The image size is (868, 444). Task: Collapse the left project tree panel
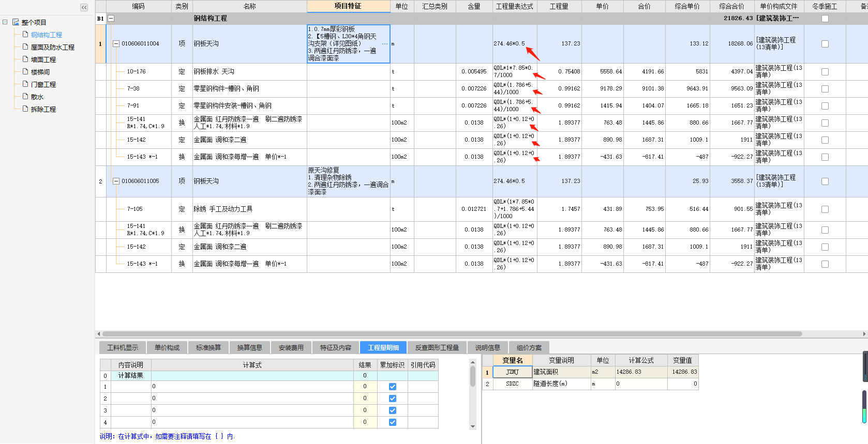(84, 7)
